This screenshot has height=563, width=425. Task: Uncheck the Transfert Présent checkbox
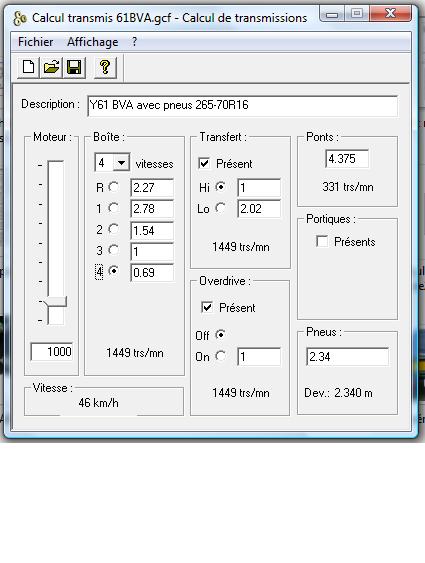204,164
